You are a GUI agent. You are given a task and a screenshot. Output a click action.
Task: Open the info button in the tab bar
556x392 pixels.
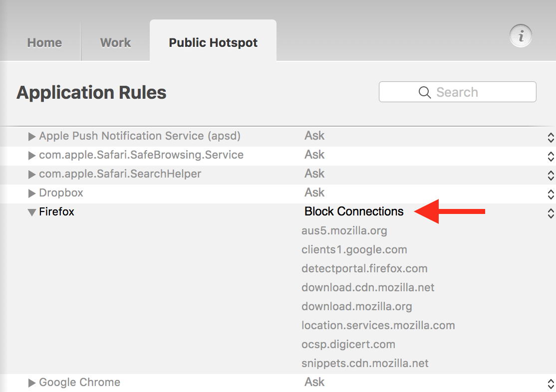[x=521, y=36]
